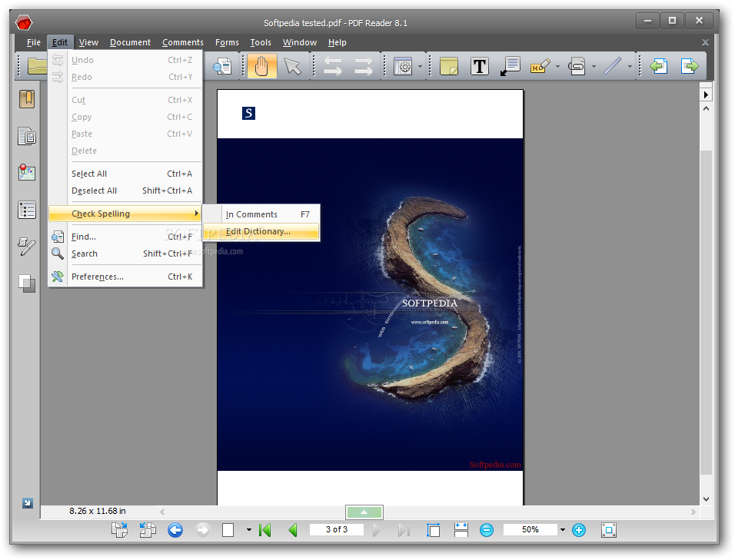The width and height of the screenshot is (735, 560).
Task: Close the document with the tab X
Action: 705,42
